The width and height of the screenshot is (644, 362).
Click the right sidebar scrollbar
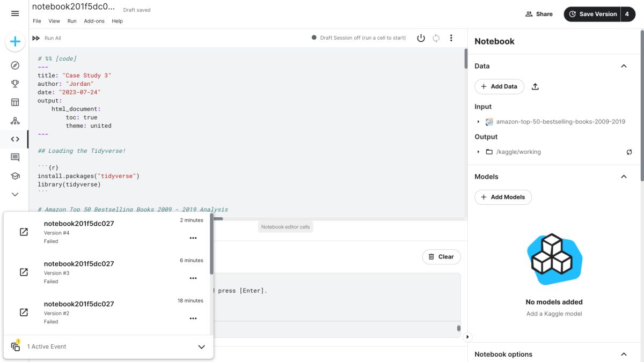[x=642, y=105]
